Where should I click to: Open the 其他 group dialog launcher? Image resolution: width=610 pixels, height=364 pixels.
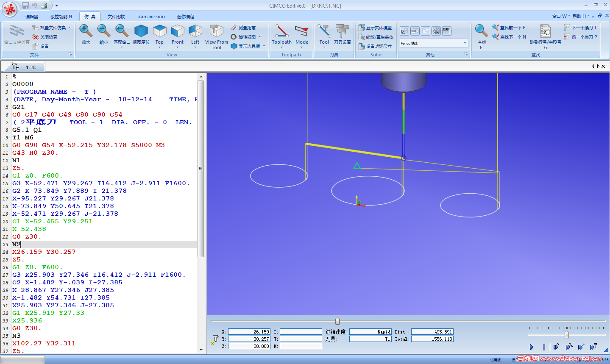(466, 55)
